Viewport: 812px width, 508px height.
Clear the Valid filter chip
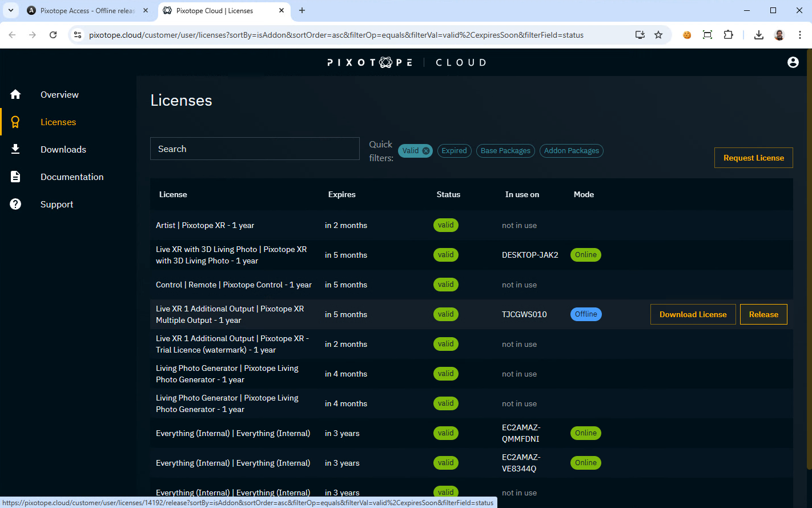[427, 150]
